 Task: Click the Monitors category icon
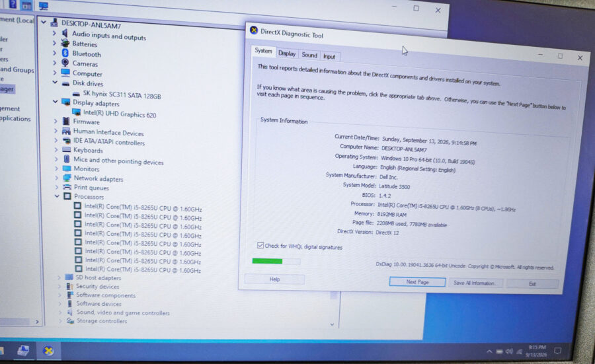[67, 168]
